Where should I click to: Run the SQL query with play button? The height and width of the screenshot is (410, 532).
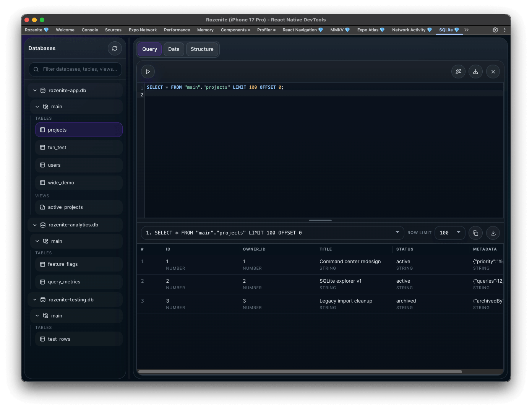[x=148, y=72]
